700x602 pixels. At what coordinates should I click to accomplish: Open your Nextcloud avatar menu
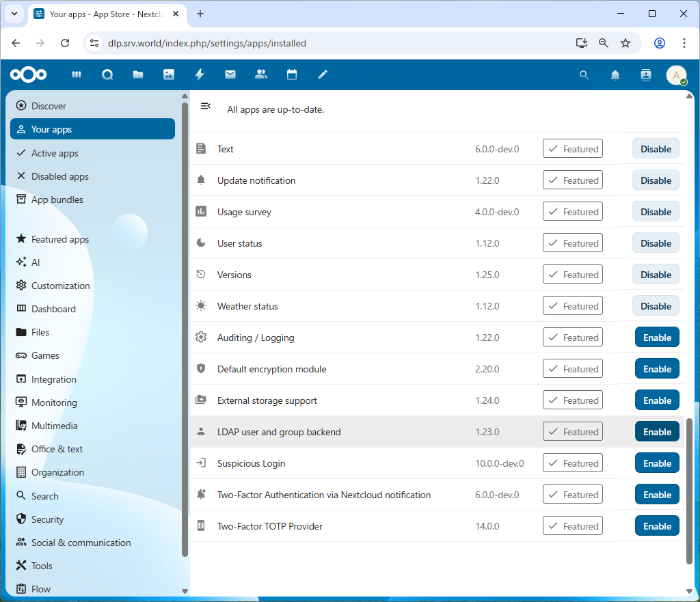pos(675,75)
